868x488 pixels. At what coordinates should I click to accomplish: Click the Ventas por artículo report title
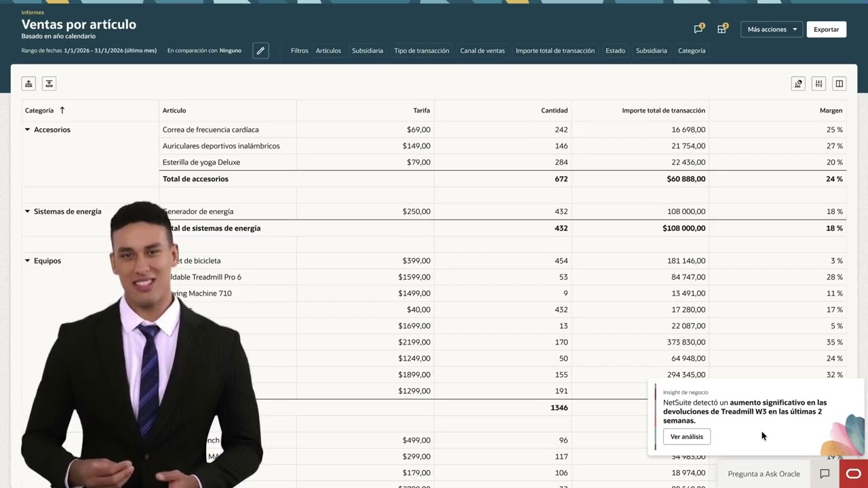tap(79, 24)
